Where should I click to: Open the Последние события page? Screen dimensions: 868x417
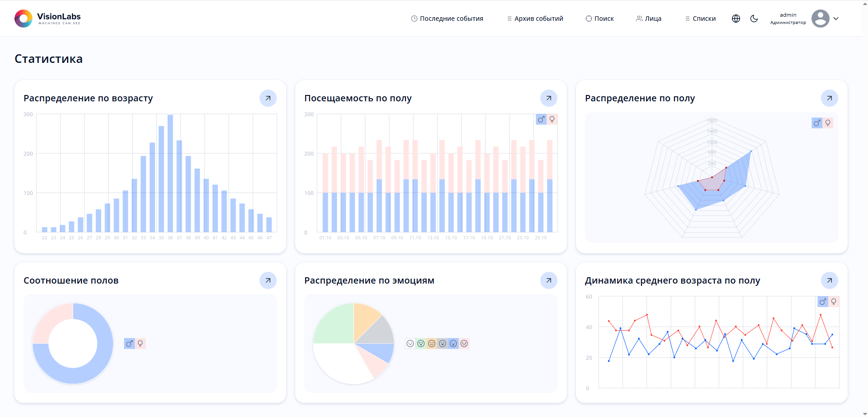tap(447, 19)
